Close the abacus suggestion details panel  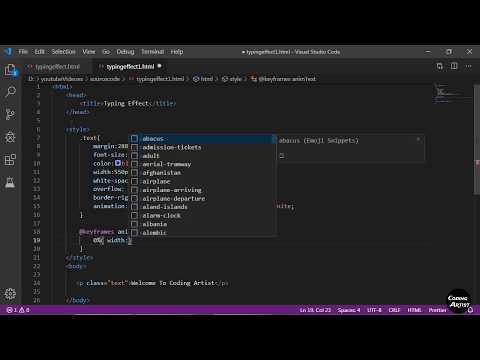pyautogui.click(x=418, y=139)
